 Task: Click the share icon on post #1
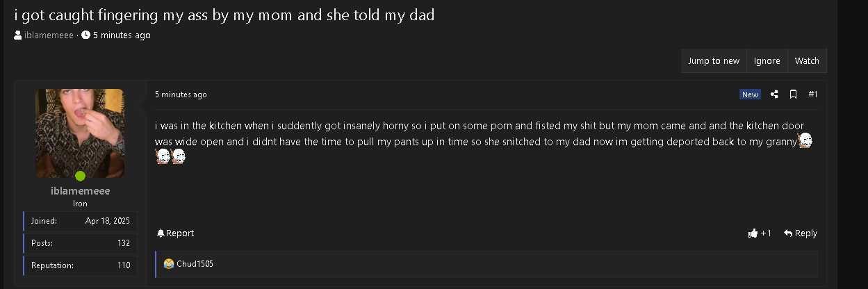pyautogui.click(x=774, y=94)
